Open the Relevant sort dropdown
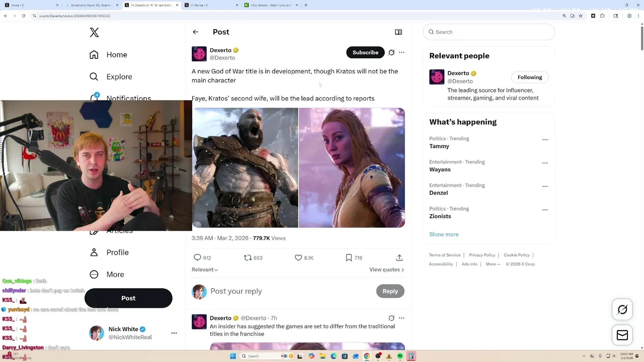Viewport: 644px width, 362px height. click(205, 269)
